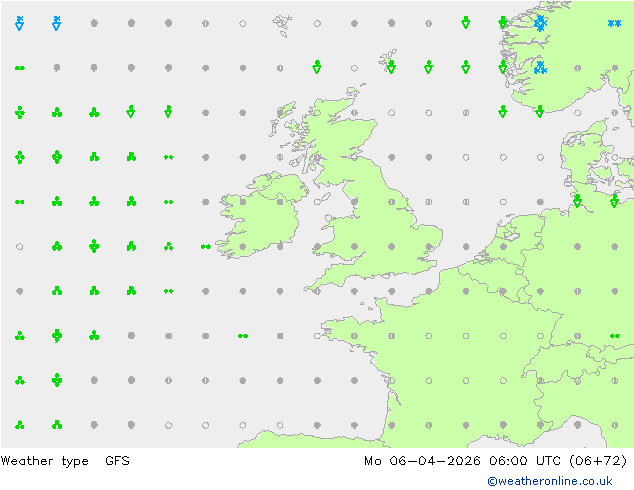Click the green shower symbol on Shetland Islands
This screenshot has width=634, height=490.
(x=391, y=67)
